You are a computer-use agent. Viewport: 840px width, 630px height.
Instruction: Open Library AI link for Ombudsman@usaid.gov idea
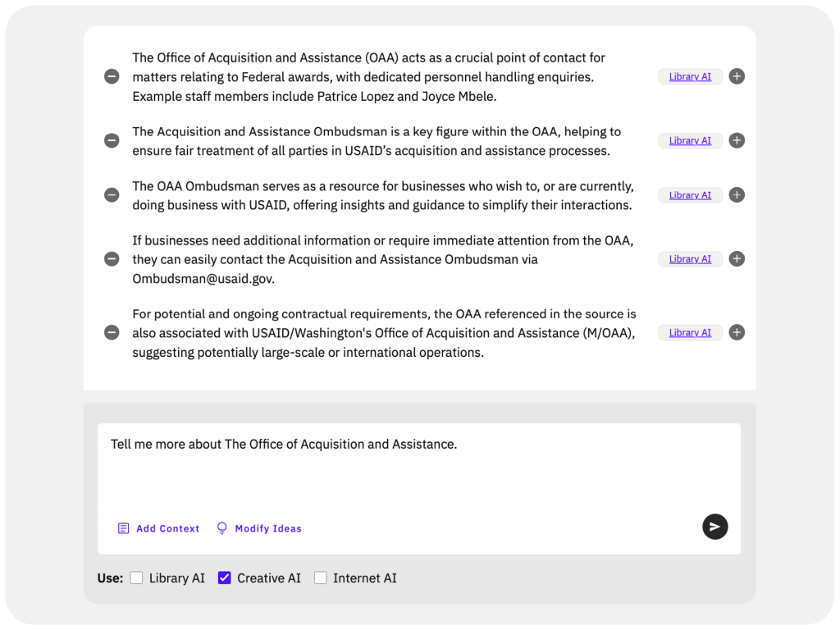click(x=690, y=259)
